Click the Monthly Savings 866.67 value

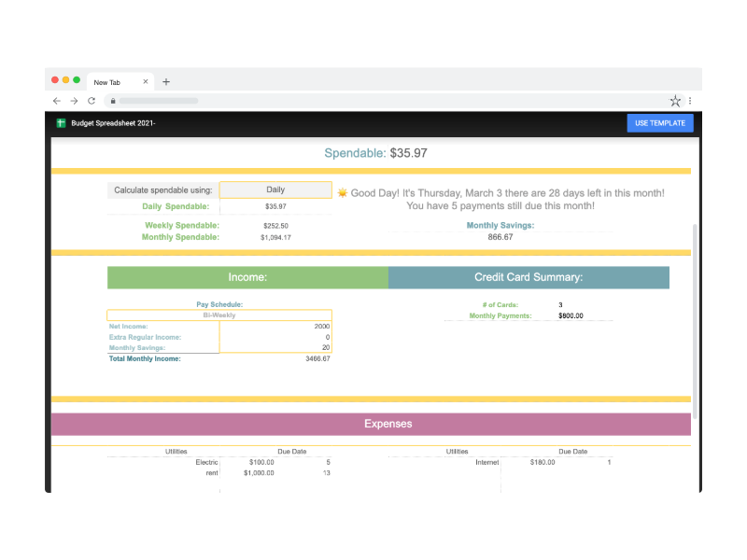pyautogui.click(x=500, y=237)
